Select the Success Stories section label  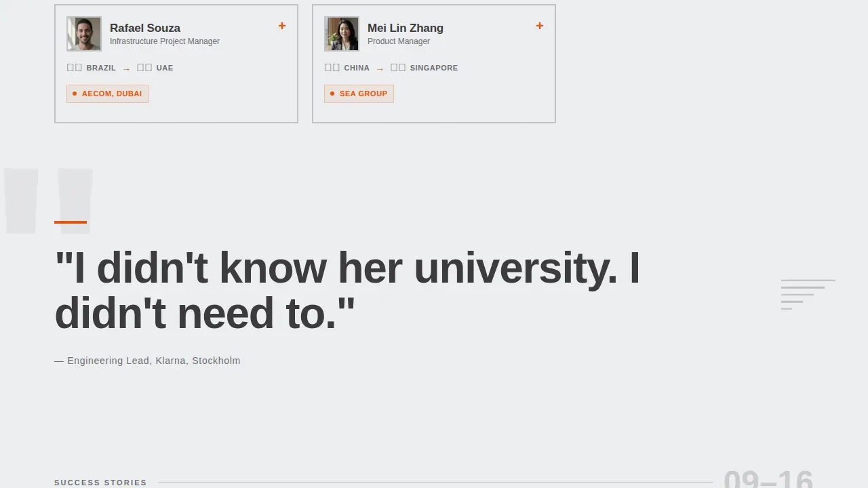pyautogui.click(x=100, y=483)
